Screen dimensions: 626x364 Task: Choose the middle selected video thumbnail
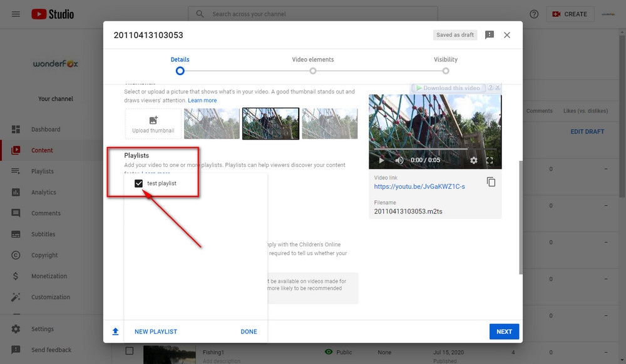tap(270, 123)
